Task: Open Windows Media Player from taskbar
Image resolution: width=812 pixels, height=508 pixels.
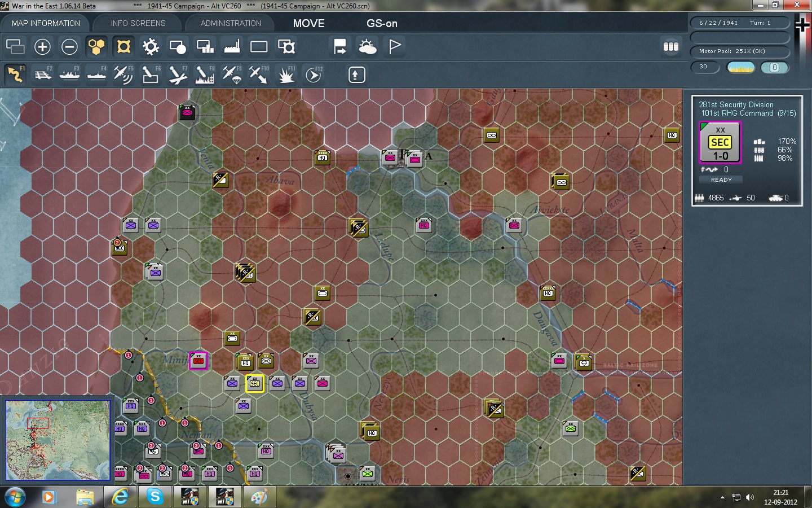Action: pos(48,497)
